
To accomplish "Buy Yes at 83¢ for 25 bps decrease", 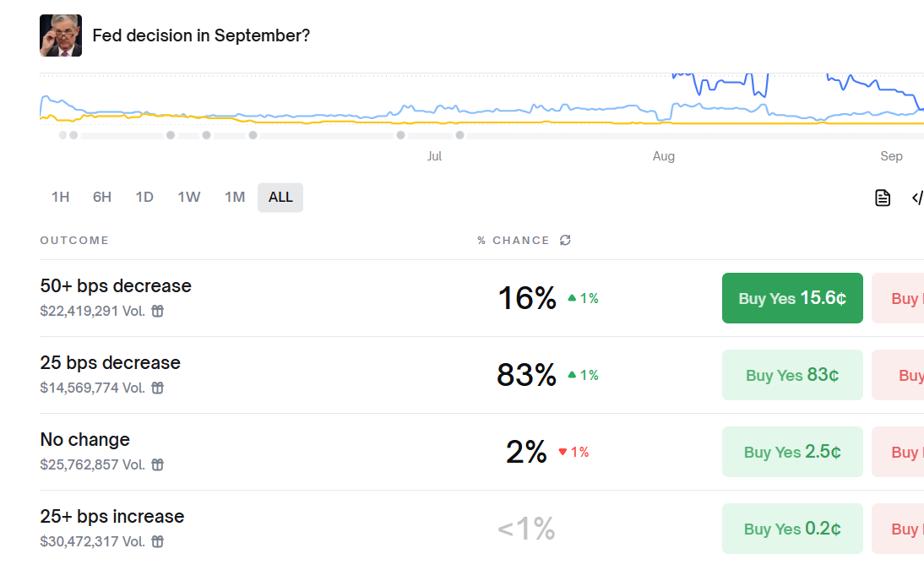I will pos(792,375).
